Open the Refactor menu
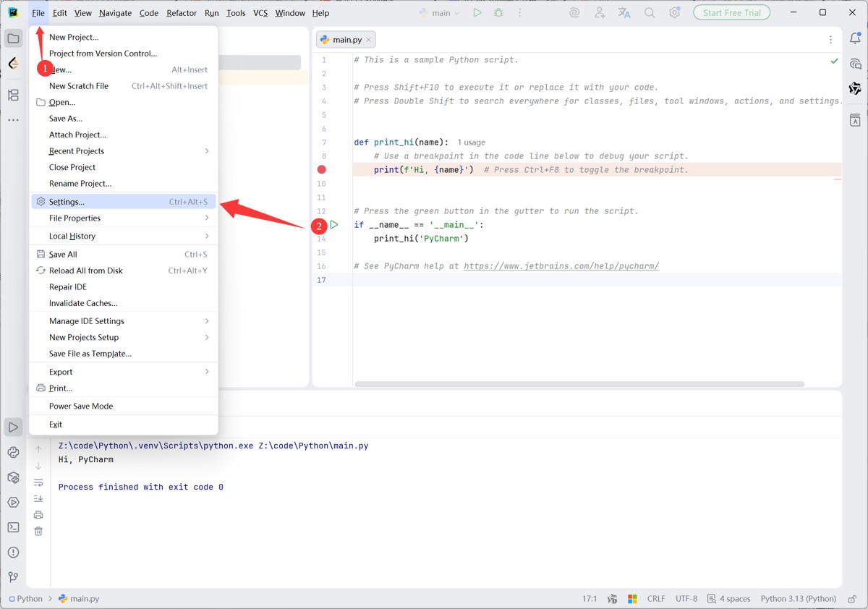The image size is (868, 609). click(x=181, y=13)
